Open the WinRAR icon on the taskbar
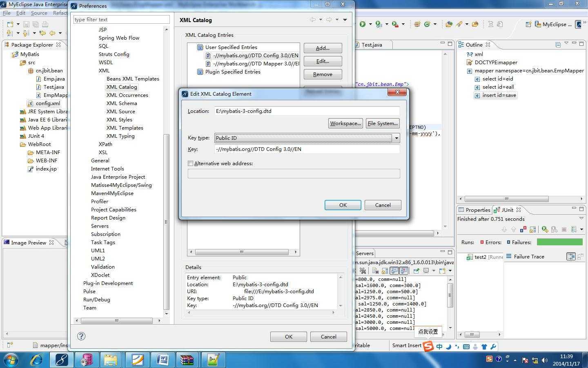 click(x=187, y=360)
